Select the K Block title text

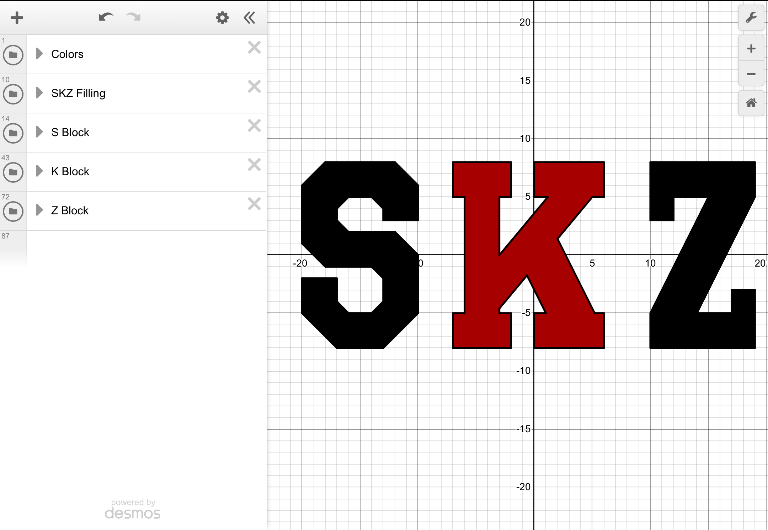point(70,171)
